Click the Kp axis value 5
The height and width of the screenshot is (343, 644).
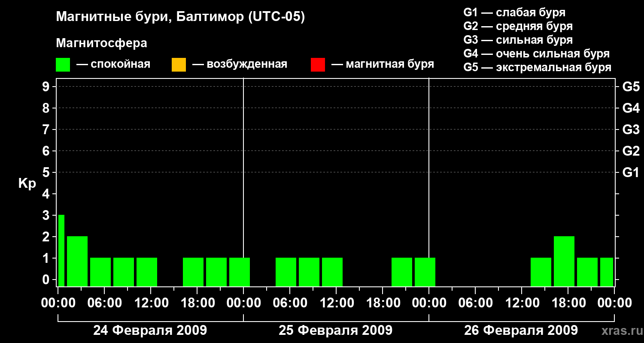tap(47, 172)
